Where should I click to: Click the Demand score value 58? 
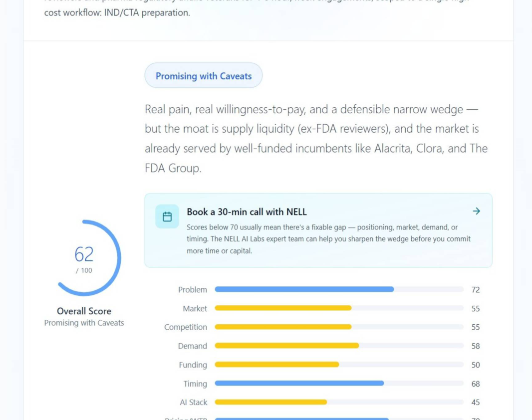475,346
